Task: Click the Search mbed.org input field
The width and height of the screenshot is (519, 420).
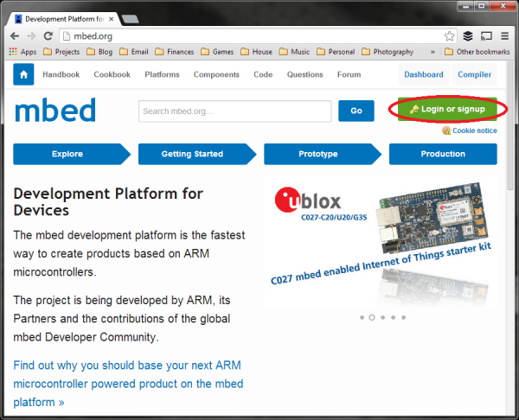Action: click(234, 111)
